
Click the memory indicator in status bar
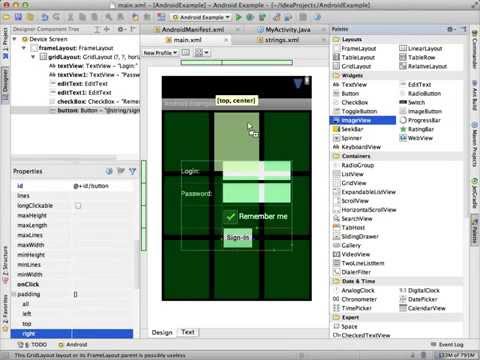coord(456,355)
